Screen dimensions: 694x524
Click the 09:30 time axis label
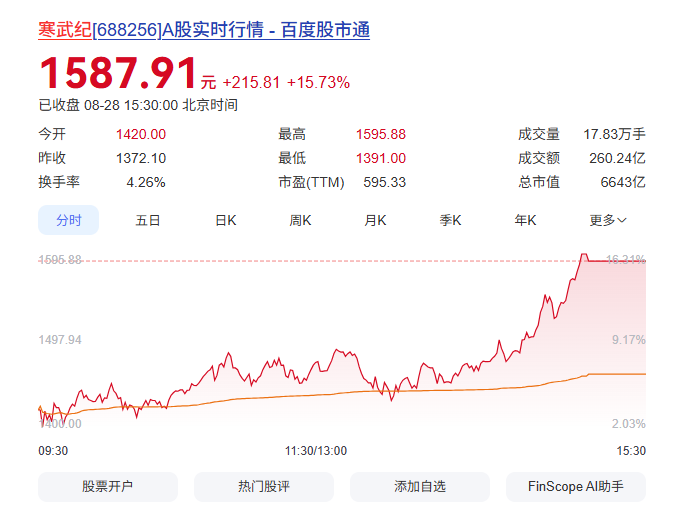pyautogui.click(x=53, y=451)
